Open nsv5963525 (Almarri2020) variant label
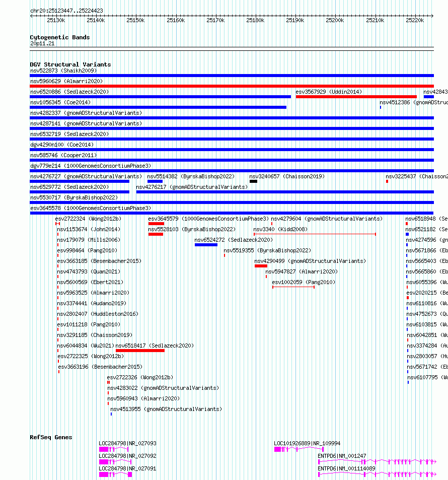This screenshot has width=448, height=480. point(93,293)
